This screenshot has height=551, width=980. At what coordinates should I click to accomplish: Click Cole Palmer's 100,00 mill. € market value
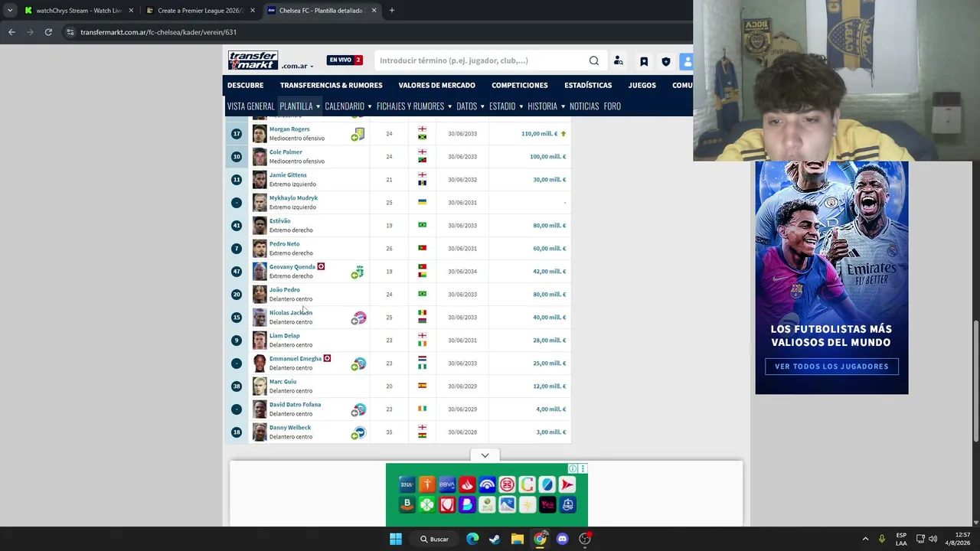click(x=547, y=157)
